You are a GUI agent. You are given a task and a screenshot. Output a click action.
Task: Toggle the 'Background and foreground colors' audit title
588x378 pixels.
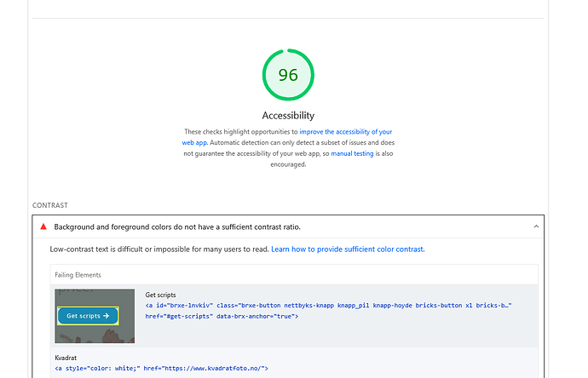tap(177, 227)
